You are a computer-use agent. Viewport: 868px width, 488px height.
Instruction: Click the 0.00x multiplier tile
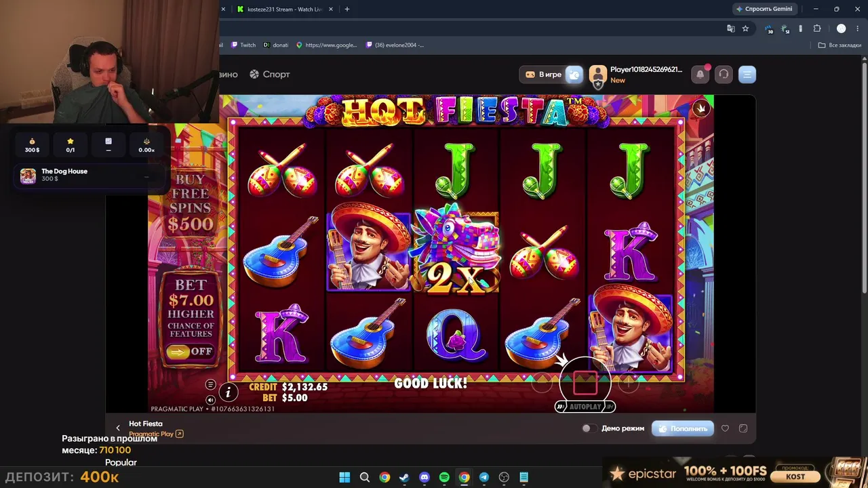coord(146,145)
